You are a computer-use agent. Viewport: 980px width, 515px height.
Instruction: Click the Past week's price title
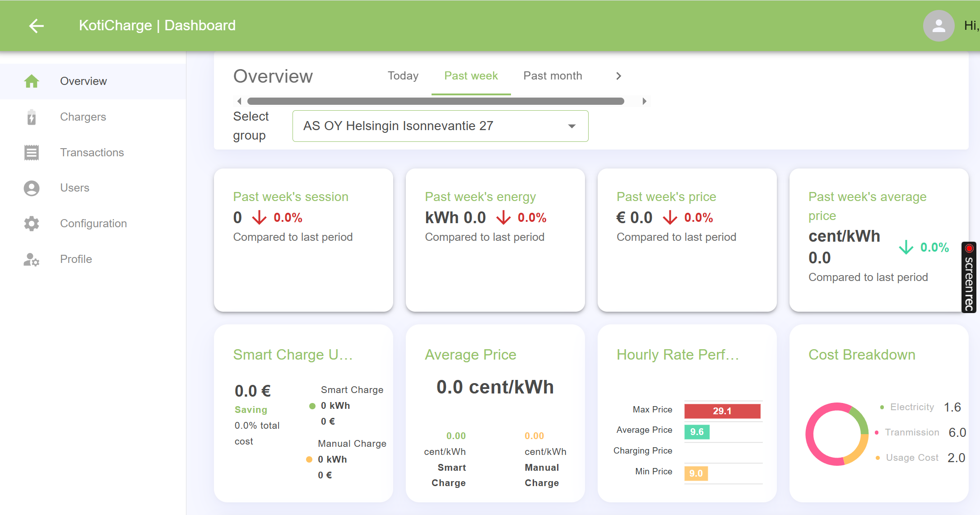click(666, 197)
